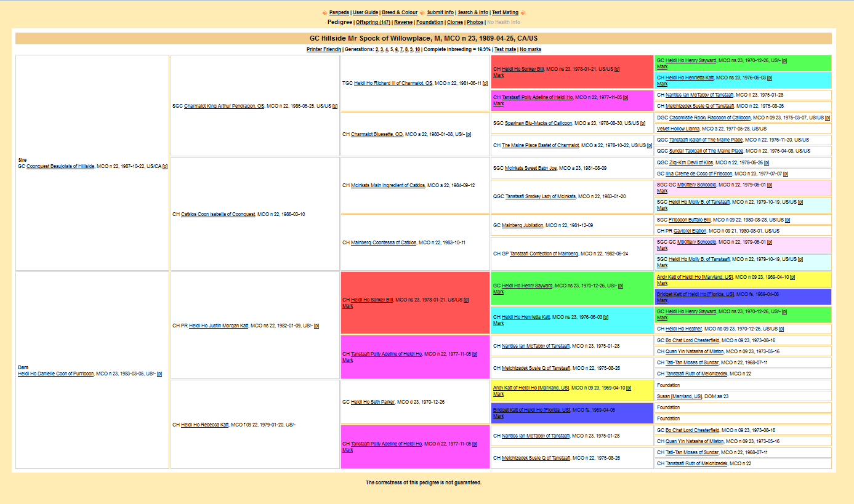Screen dimensions: 854x504
Task: Open the Breed & Colour menu link
Action: 399,12
